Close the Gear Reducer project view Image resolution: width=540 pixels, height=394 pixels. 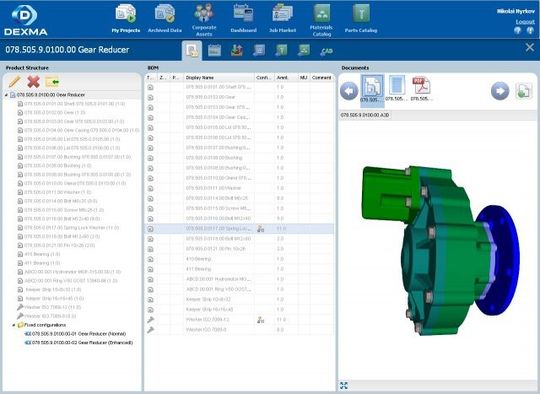click(x=530, y=48)
